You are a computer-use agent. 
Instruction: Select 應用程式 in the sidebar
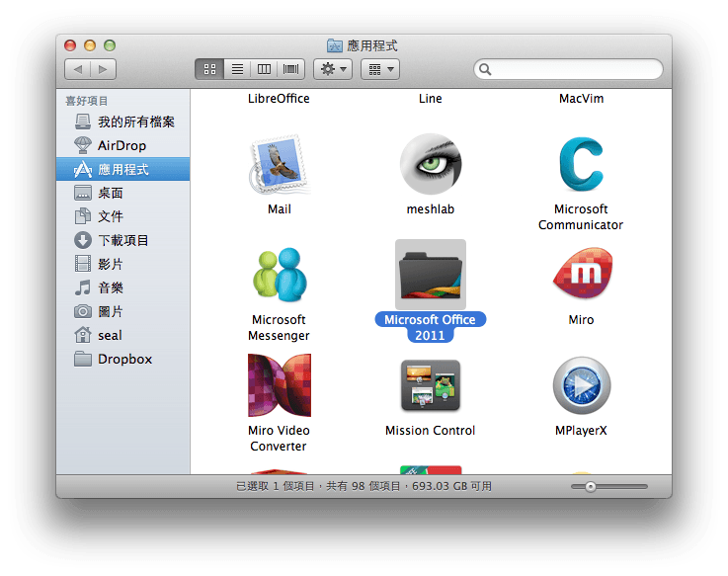click(x=123, y=169)
